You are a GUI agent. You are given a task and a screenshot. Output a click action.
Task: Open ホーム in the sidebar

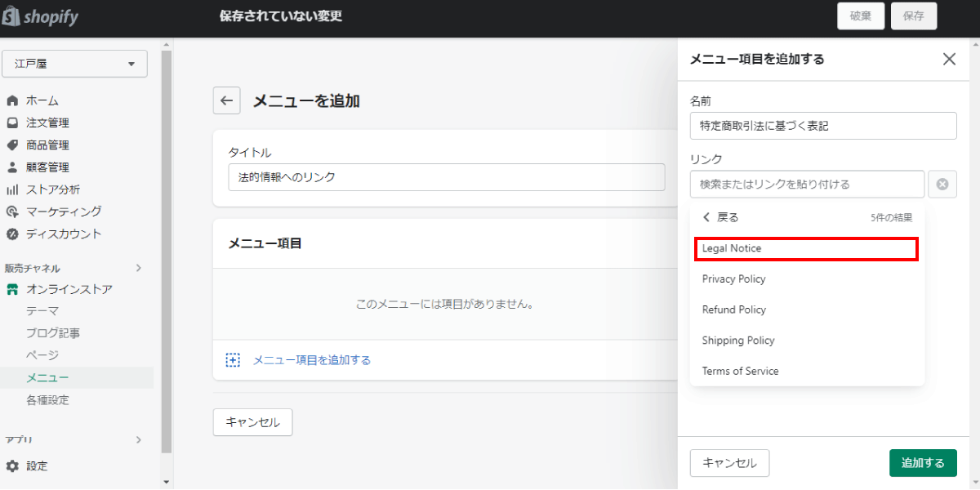tap(42, 100)
